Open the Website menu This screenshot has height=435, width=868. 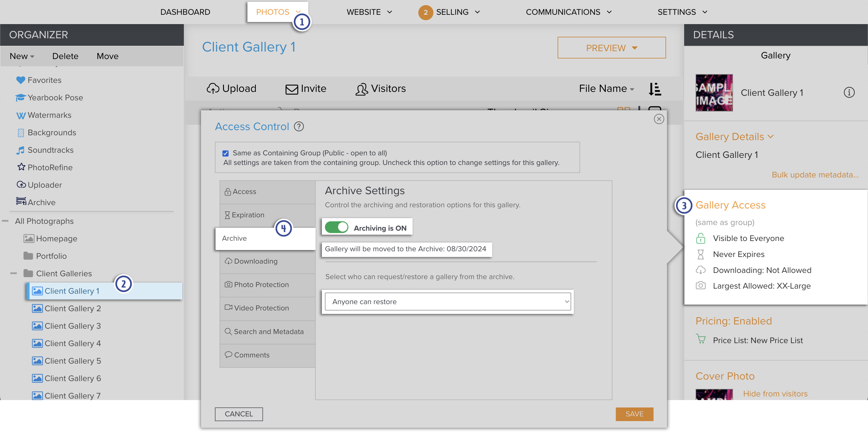pos(370,12)
